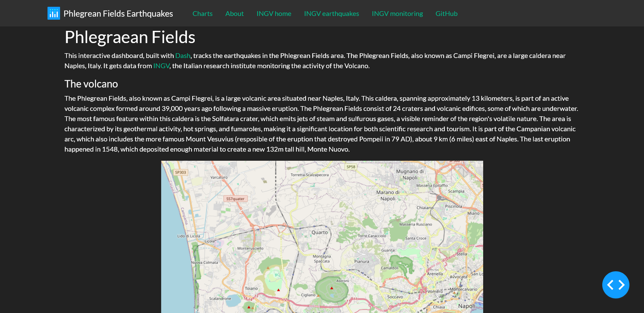
Task: Click the Torretta-Scalzapecora map label
Action: point(309,175)
